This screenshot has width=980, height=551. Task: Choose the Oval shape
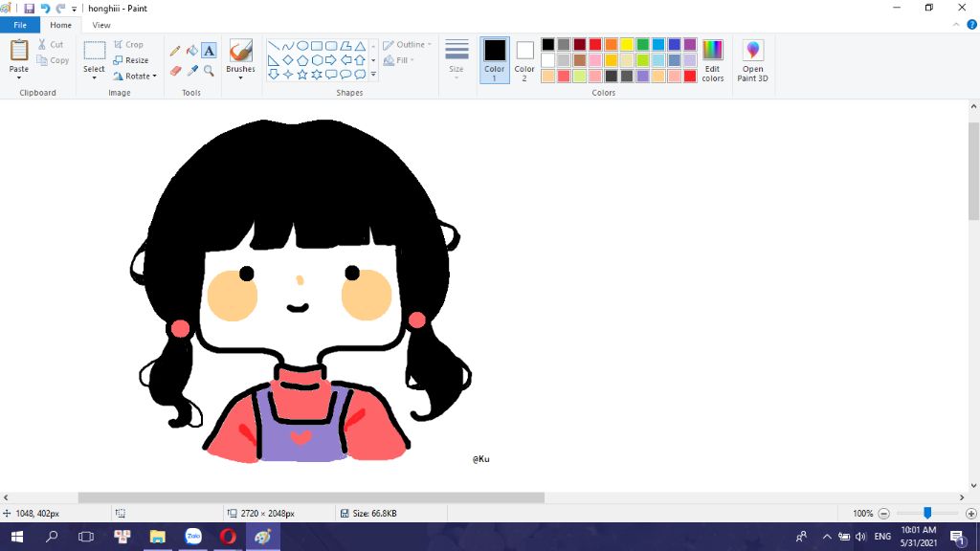(x=301, y=46)
